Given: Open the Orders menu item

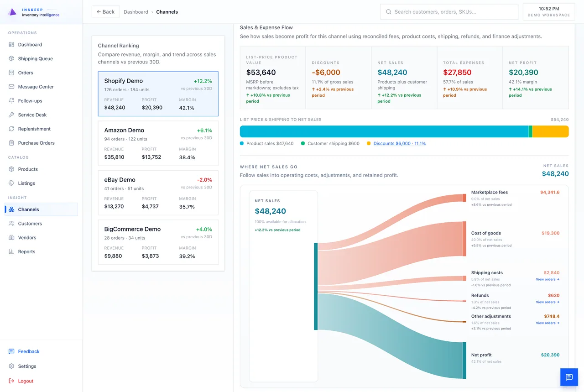Looking at the screenshot, I should tap(41, 73).
